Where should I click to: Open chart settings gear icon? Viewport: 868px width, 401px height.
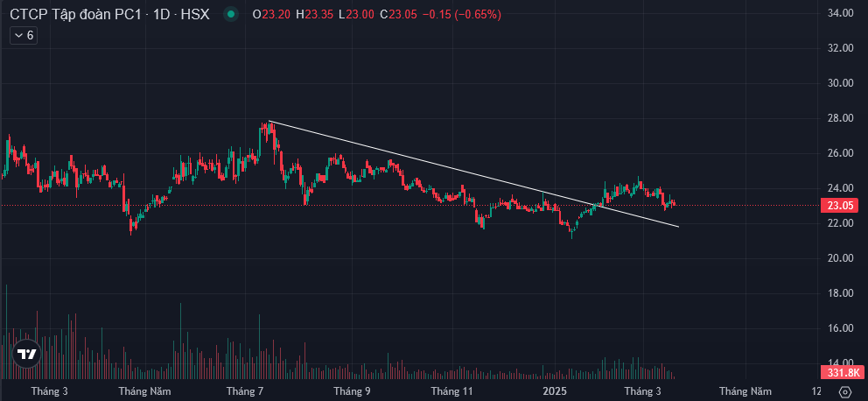tap(844, 391)
